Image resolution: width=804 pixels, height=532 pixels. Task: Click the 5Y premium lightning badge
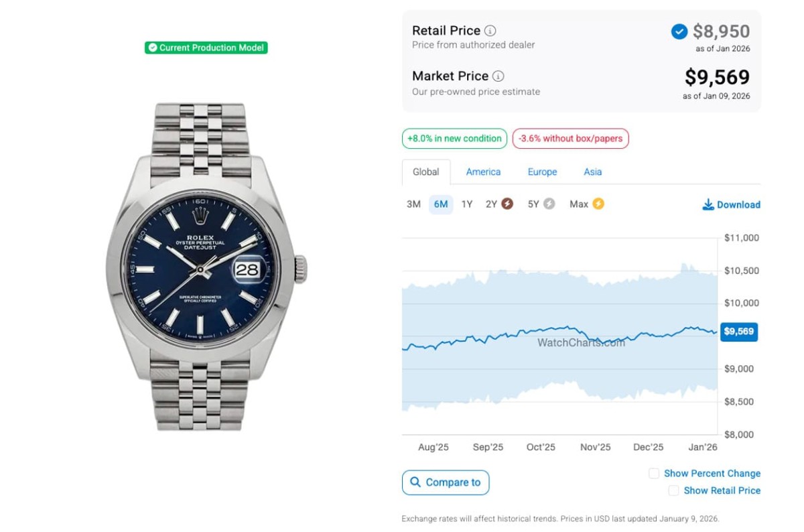(549, 204)
